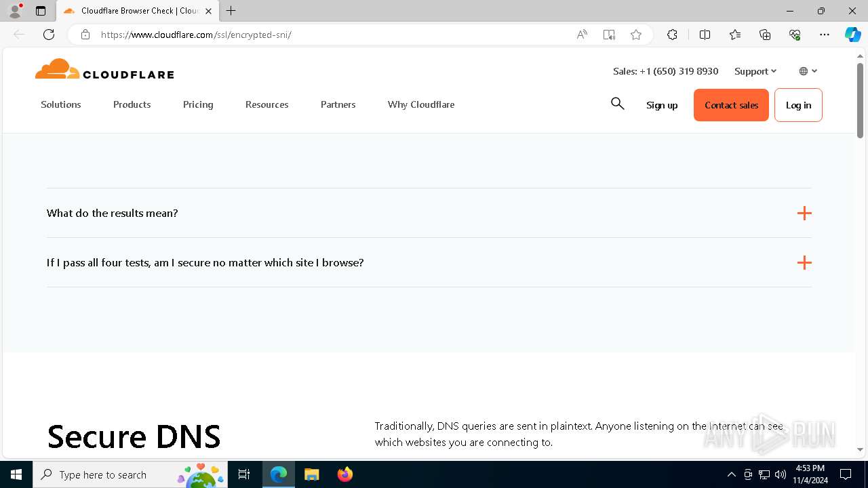Open Edge profile avatar icon
Image resolution: width=868 pixels, height=488 pixels.
click(x=15, y=11)
